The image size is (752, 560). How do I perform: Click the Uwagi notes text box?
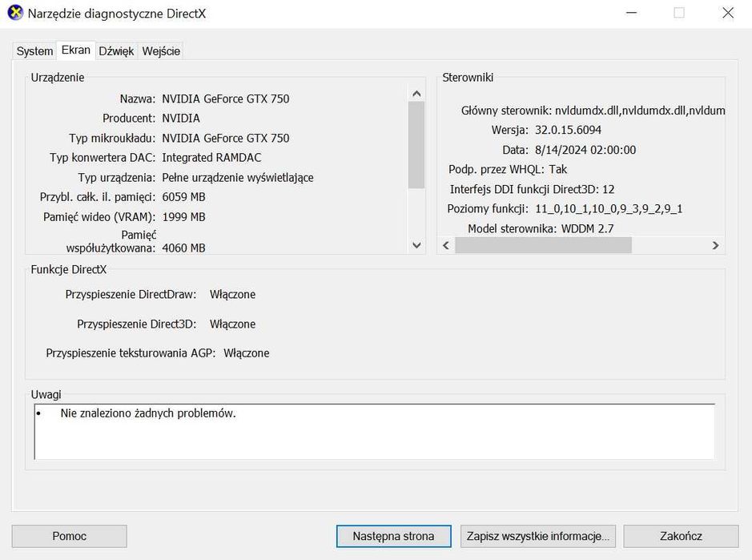[x=375, y=432]
